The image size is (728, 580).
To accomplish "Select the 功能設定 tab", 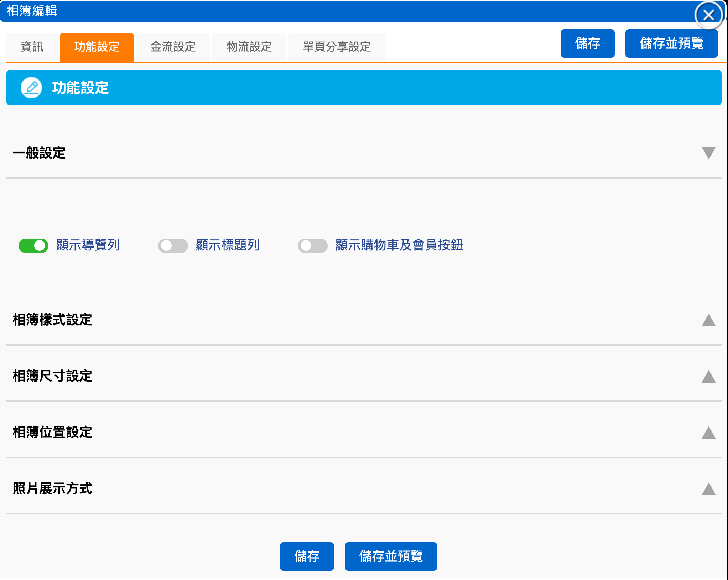I will coord(97,47).
